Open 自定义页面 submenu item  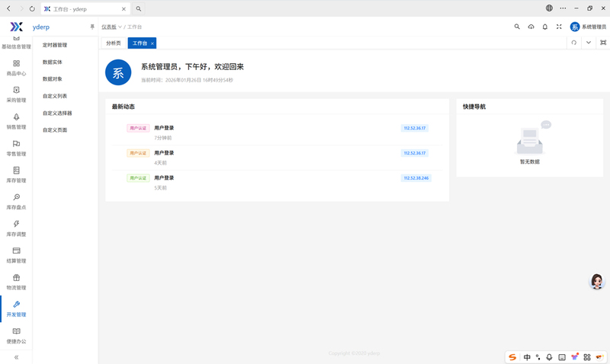tap(55, 130)
